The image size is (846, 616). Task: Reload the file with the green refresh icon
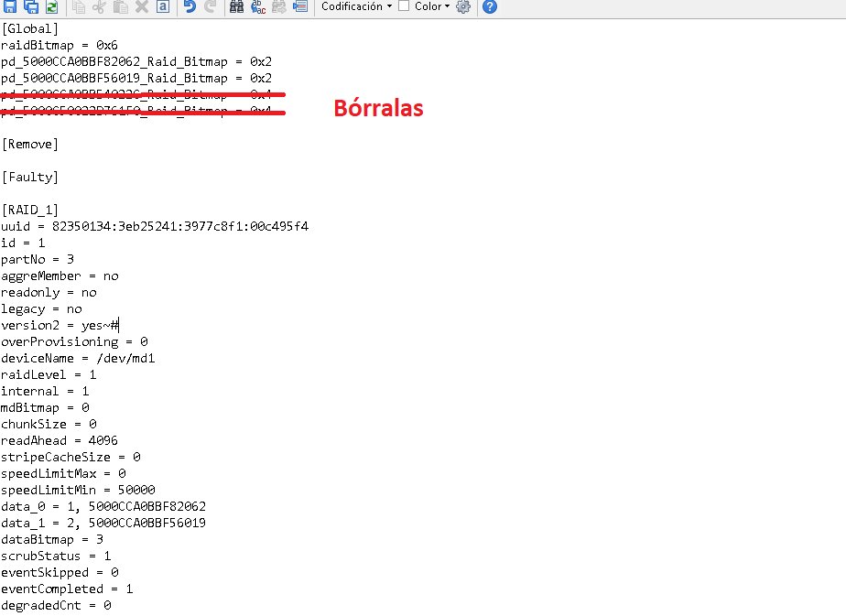click(51, 6)
